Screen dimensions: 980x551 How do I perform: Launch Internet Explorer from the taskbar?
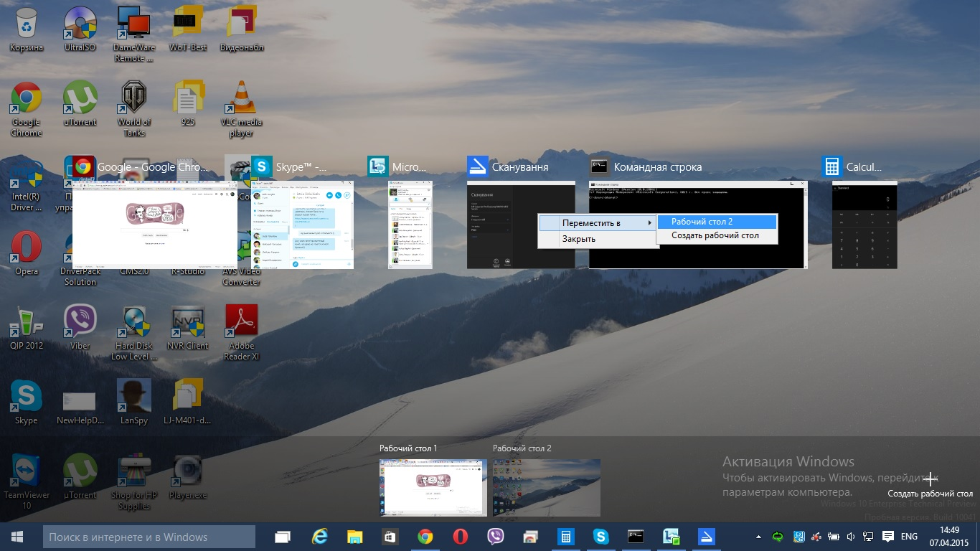click(x=319, y=537)
